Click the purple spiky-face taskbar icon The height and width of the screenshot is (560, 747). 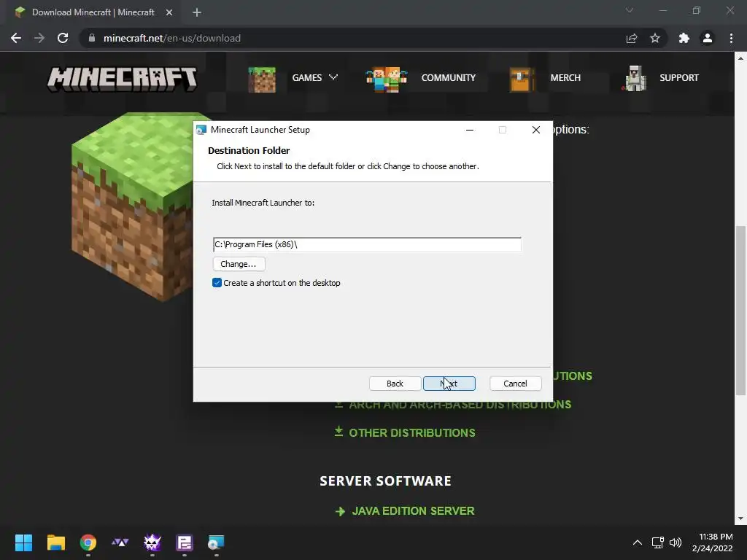pos(152,542)
